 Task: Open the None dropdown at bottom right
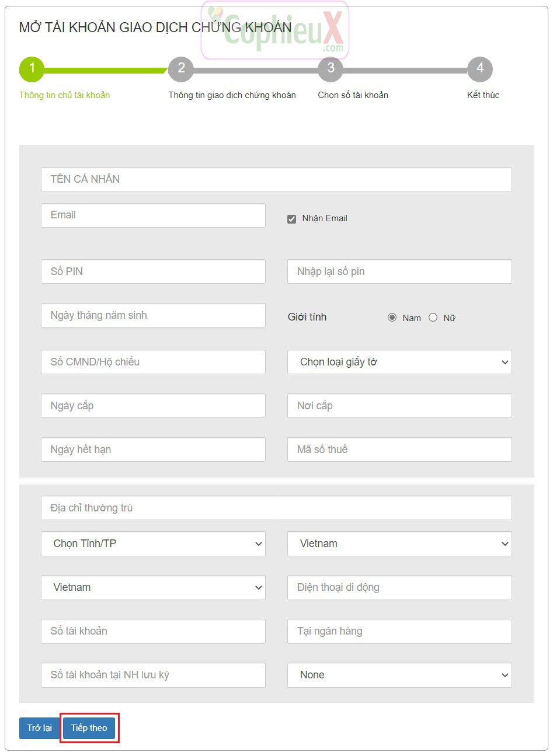point(399,675)
